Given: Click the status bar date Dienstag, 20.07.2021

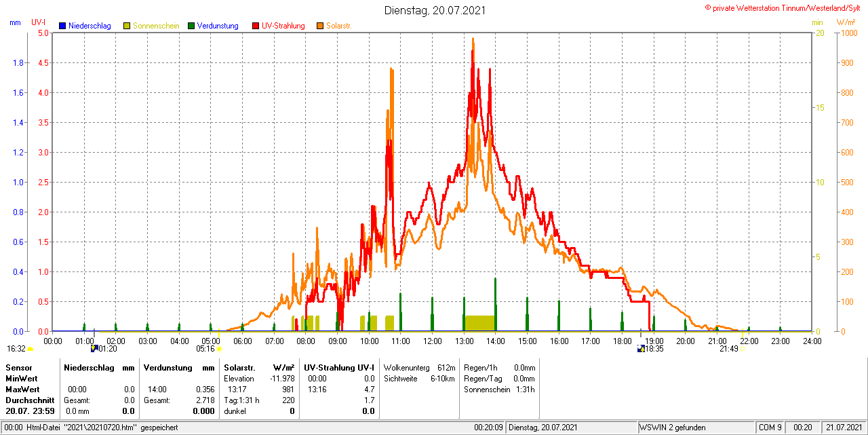Looking at the screenshot, I should 543,428.
